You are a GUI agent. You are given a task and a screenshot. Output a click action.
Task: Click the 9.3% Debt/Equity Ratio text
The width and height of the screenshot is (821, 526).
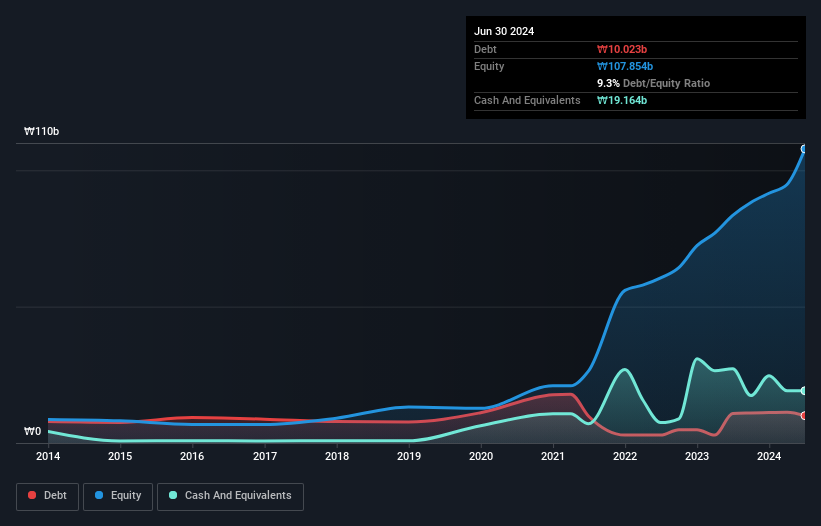click(653, 83)
